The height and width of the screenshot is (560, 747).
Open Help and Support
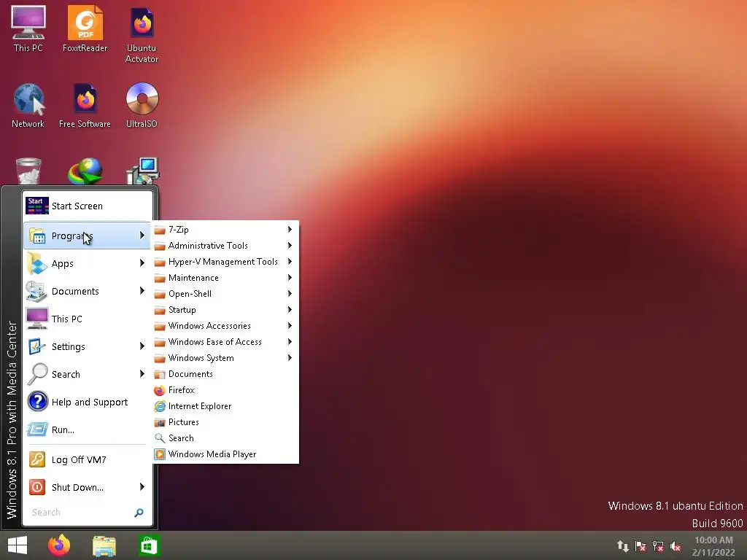coord(88,402)
